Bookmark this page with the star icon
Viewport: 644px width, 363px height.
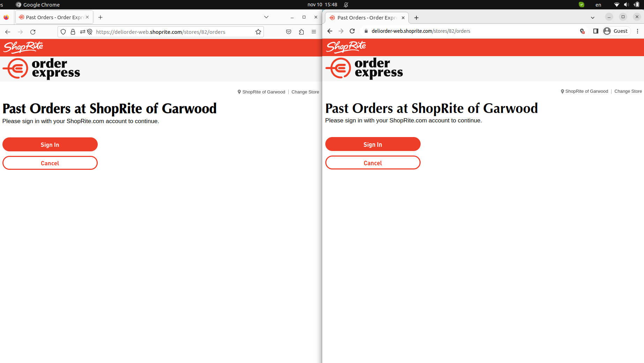(258, 32)
